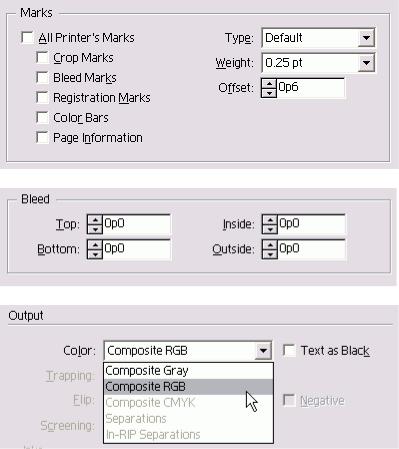Enable Registration Marks checkbox

tap(42, 97)
